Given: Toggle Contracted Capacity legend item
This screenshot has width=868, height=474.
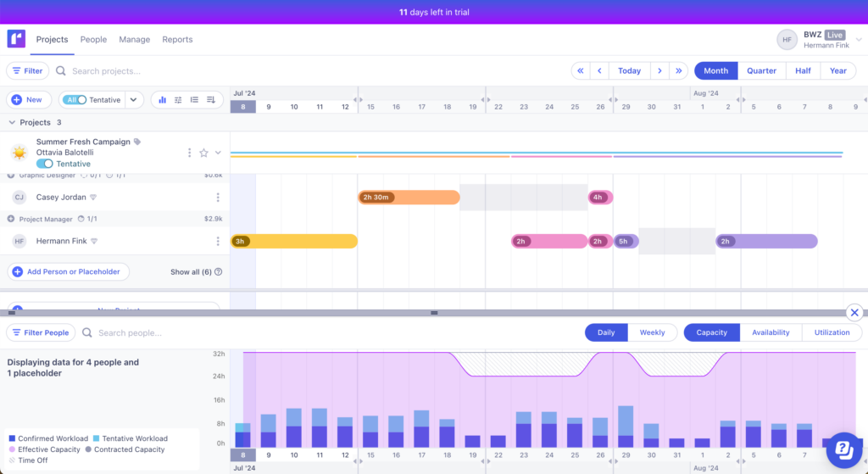Looking at the screenshot, I should pyautogui.click(x=125, y=449).
